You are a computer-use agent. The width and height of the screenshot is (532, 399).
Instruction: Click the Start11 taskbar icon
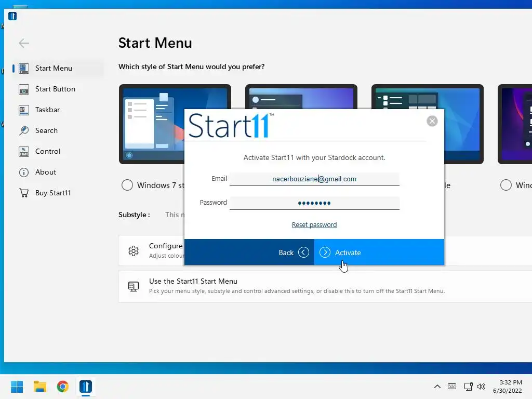[x=86, y=387]
